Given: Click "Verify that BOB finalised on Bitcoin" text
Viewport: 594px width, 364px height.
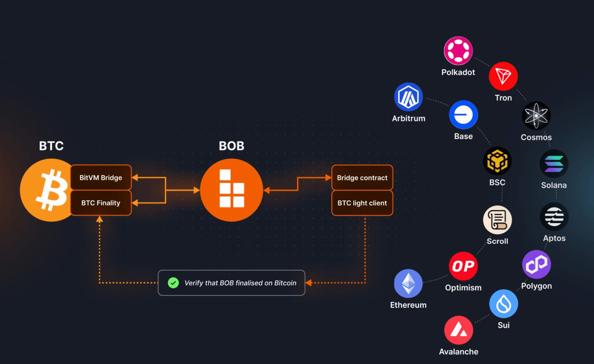Looking at the screenshot, I should click(240, 283).
